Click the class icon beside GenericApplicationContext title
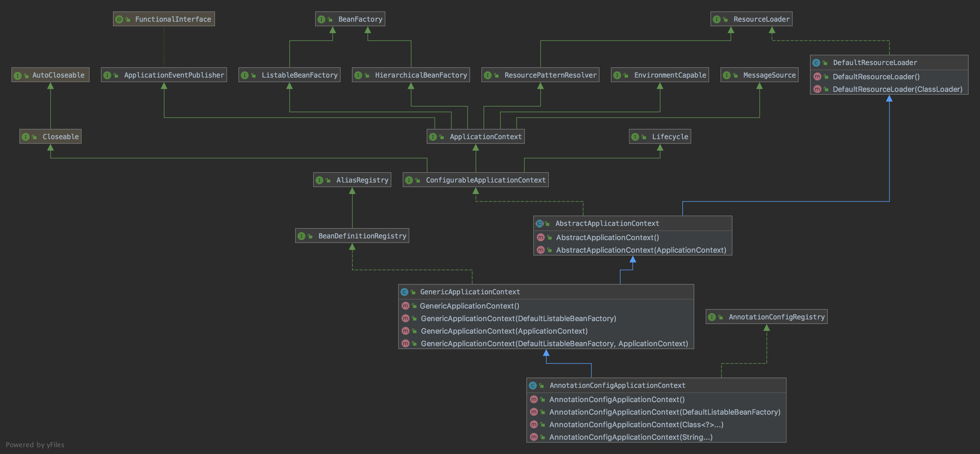Image resolution: width=980 pixels, height=454 pixels. tap(404, 292)
